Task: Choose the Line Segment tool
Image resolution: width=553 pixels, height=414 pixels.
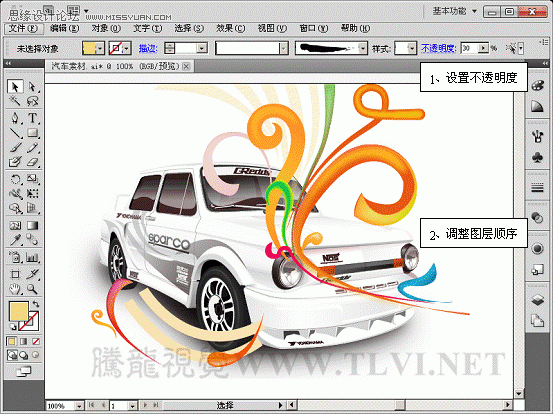Action: point(15,133)
